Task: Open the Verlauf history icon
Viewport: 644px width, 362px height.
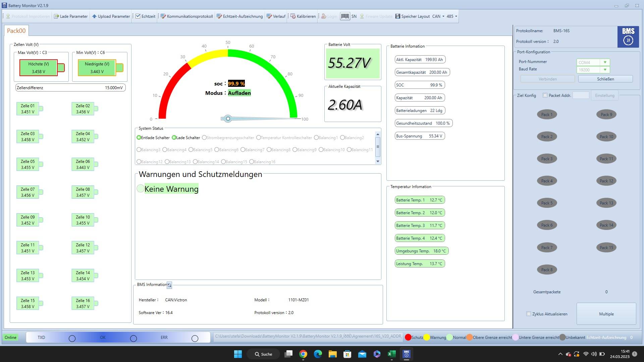Action: [269, 16]
